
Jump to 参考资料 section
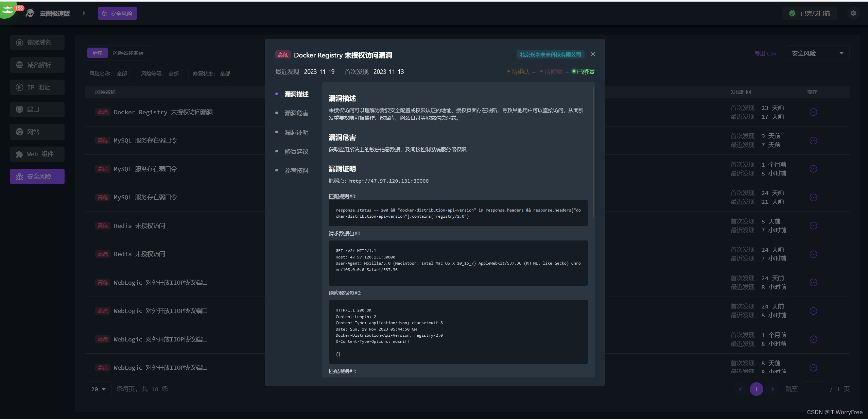pyautogui.click(x=296, y=171)
